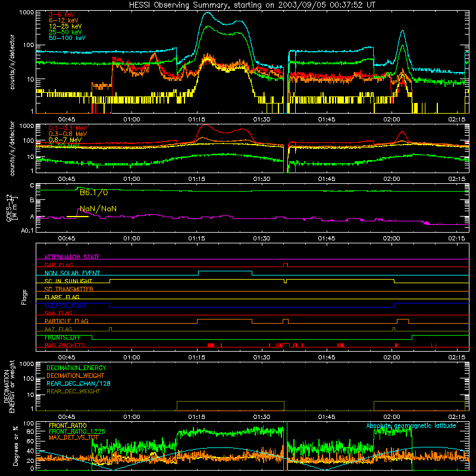
Task: Click the HESSI Observing Summary title text
Action: (252, 5)
